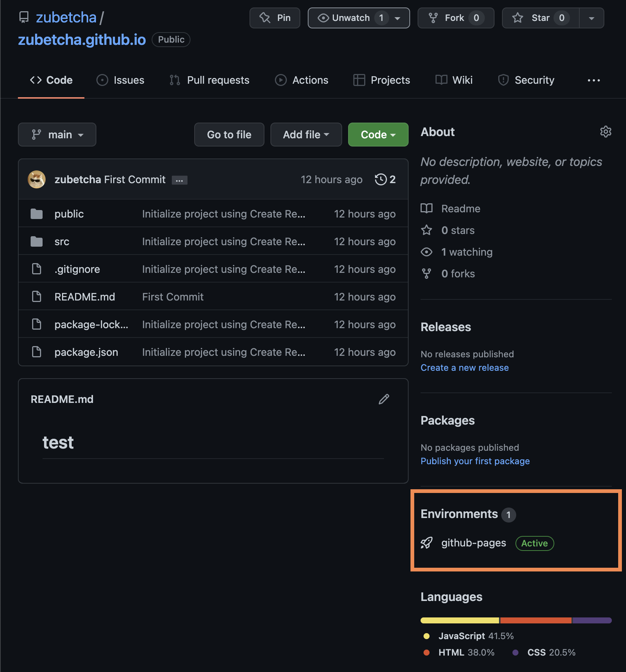The image size is (626, 672).
Task: Switch to the Issues tab
Action: click(x=120, y=80)
